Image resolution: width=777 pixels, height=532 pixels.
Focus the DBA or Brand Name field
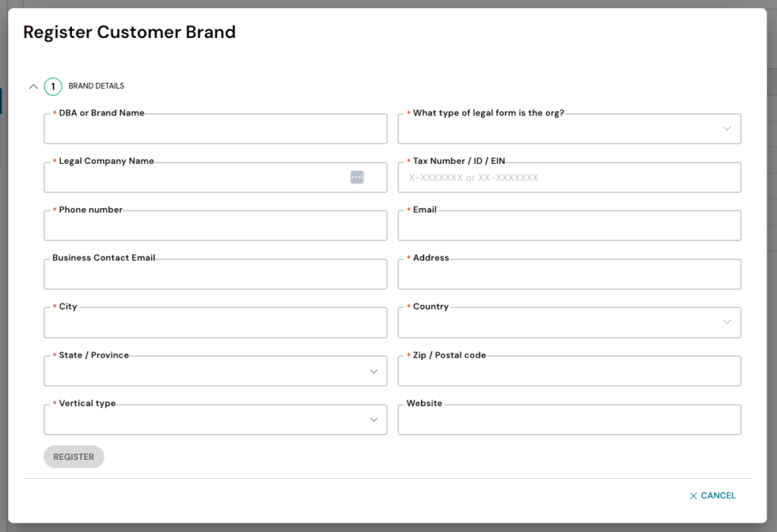point(215,130)
